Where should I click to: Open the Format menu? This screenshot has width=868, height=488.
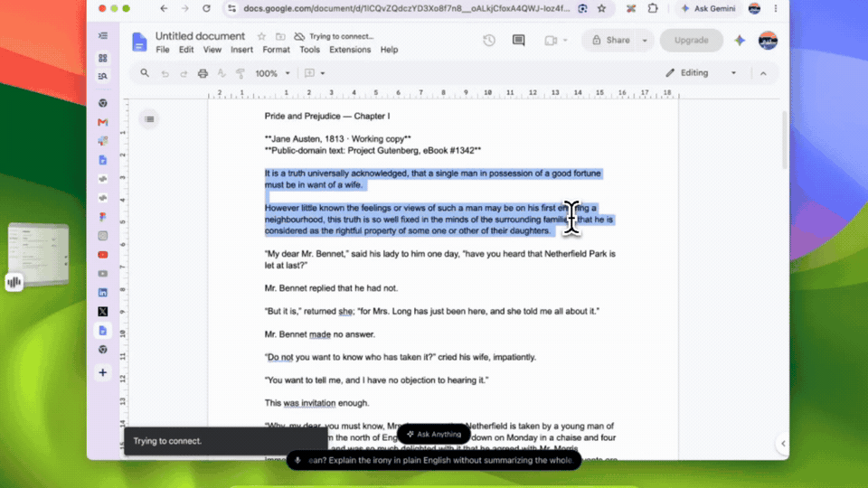coord(277,50)
